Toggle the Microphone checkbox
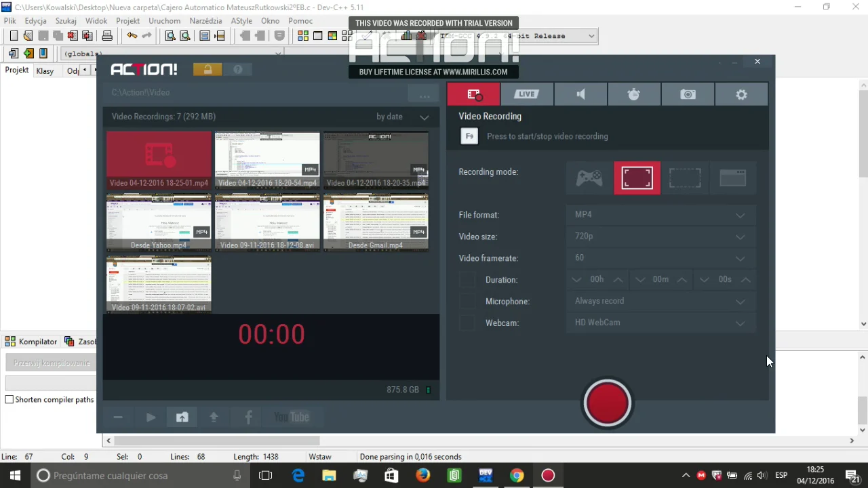This screenshot has height=488, width=868. click(467, 302)
